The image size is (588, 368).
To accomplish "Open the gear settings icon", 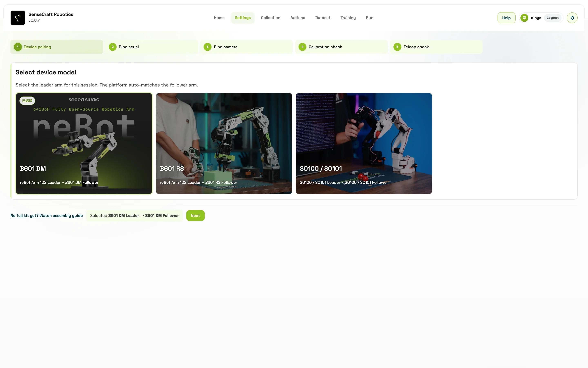I will [572, 18].
